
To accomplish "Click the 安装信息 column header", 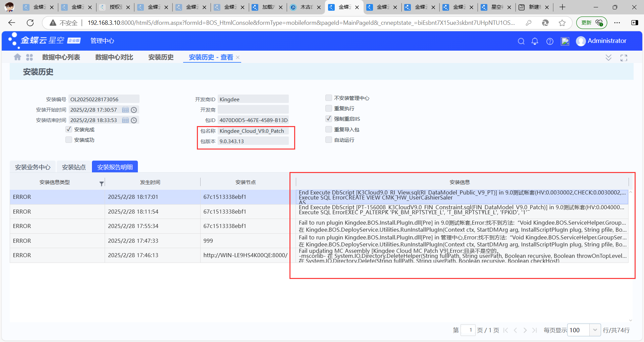I will coord(460,182).
